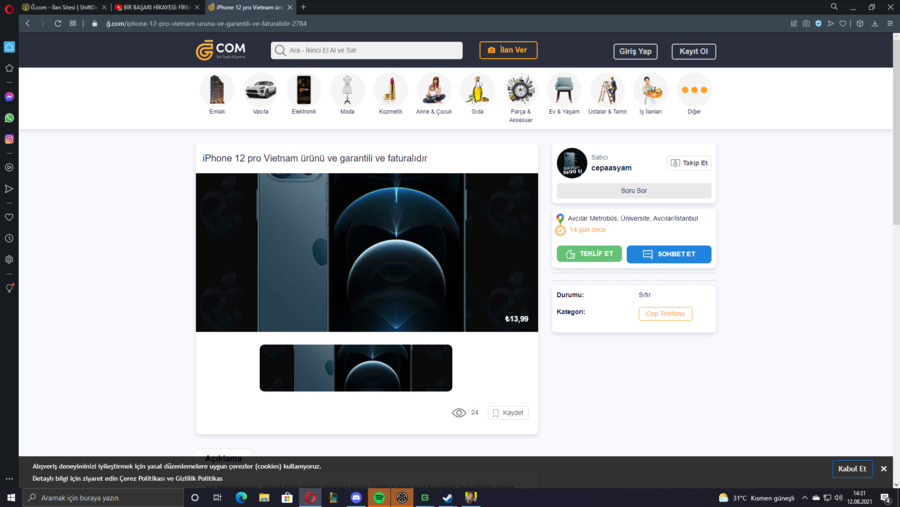Click the G.com site logo
Screen dimensions: 900x507
click(x=220, y=50)
